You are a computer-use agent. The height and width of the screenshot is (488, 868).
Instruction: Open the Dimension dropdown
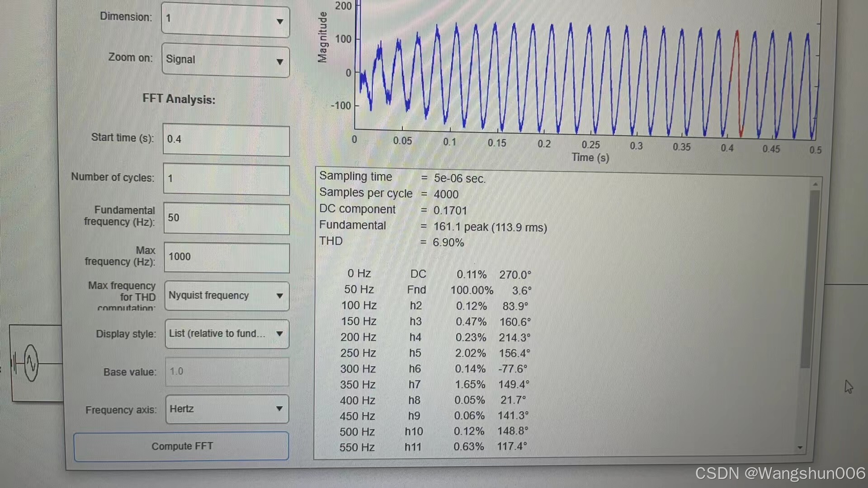coord(225,21)
